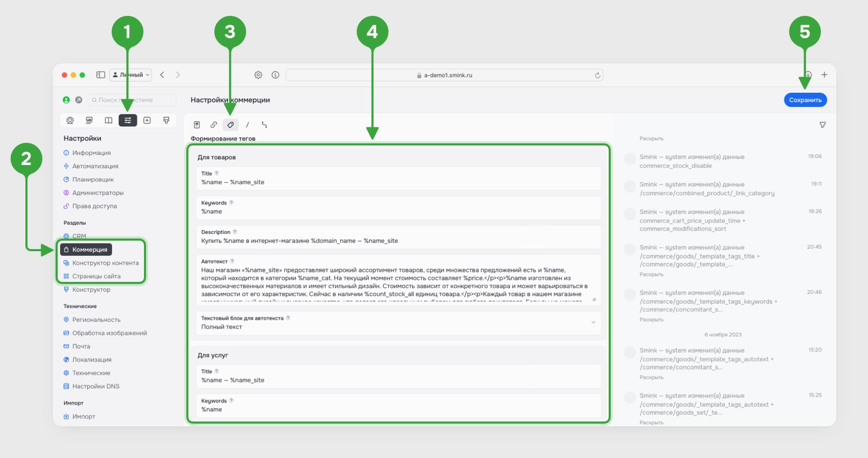868x458 pixels.
Task: Open the sliders settings section icon
Action: coord(128,121)
